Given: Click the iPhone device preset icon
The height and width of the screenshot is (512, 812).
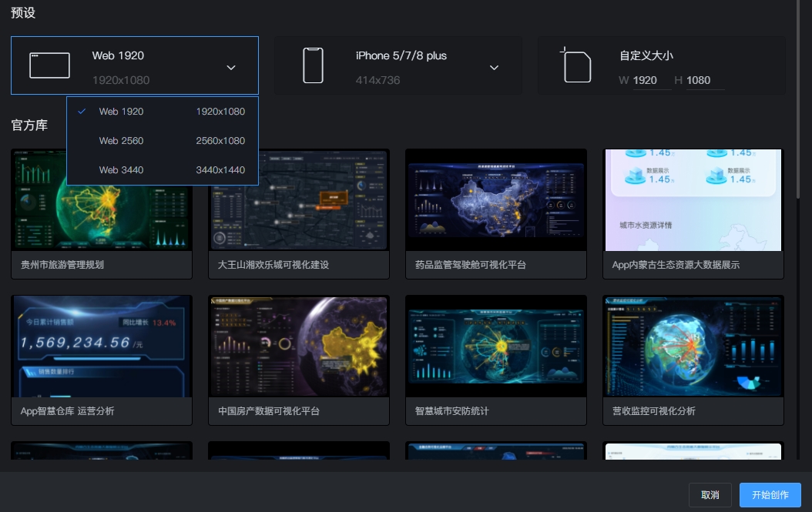Looking at the screenshot, I should 314,65.
